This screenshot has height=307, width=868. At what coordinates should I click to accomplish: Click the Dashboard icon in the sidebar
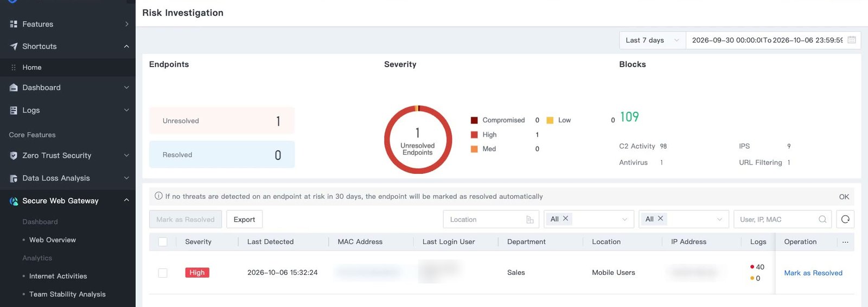(14, 87)
